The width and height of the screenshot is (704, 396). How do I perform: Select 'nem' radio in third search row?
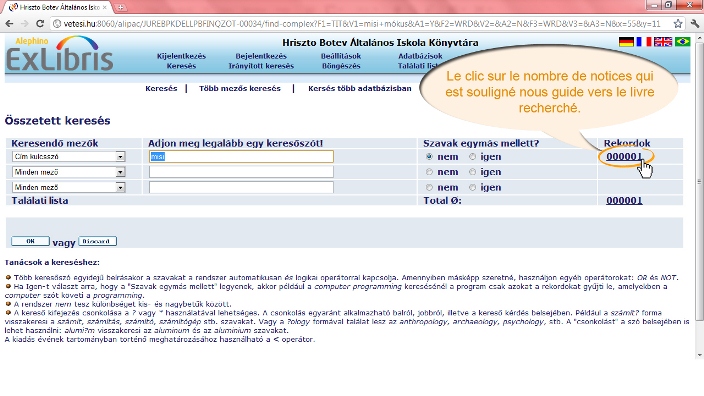click(x=429, y=187)
